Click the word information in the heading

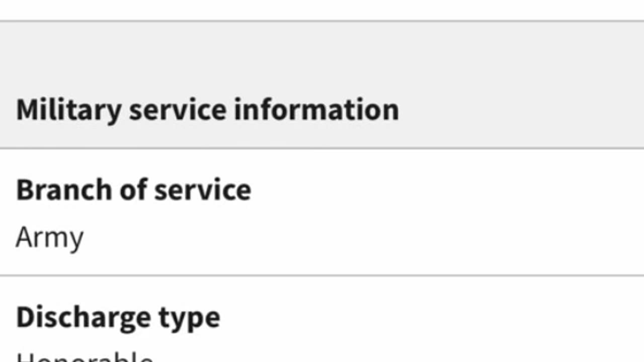coord(316,110)
